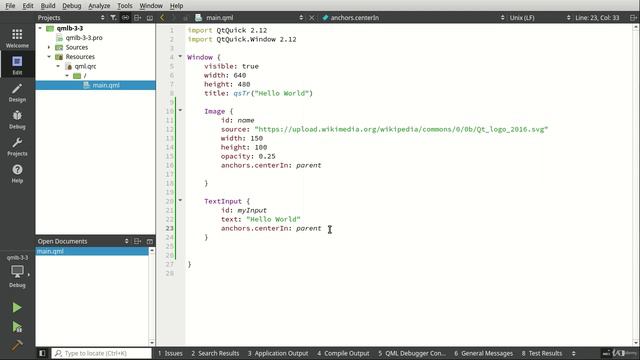The image size is (640, 360).
Task: Collapse the qmlb-3-3 project tree node
Action: click(x=40, y=28)
